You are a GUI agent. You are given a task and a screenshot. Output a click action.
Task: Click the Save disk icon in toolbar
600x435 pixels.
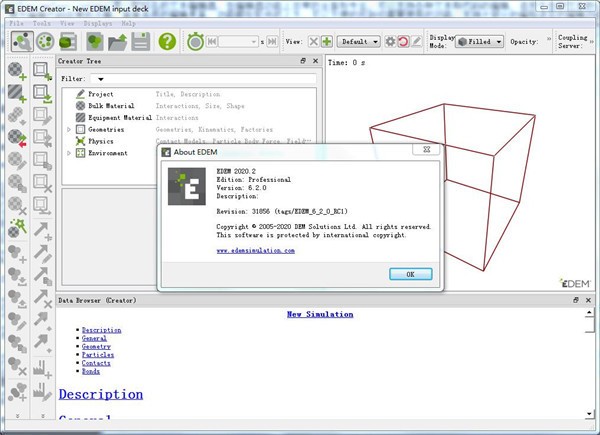(141, 42)
